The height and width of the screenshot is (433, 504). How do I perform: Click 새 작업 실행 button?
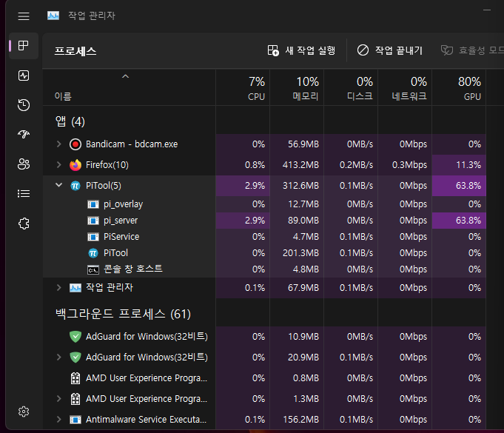(302, 50)
